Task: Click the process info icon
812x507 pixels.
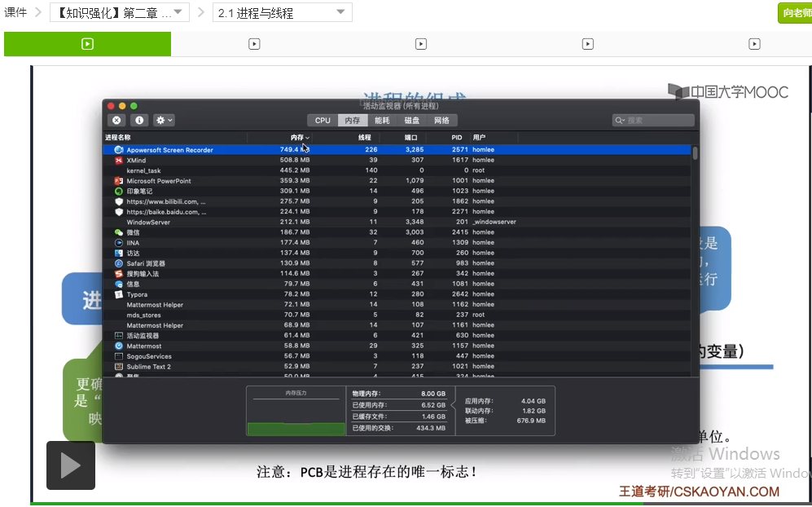Action: click(139, 121)
